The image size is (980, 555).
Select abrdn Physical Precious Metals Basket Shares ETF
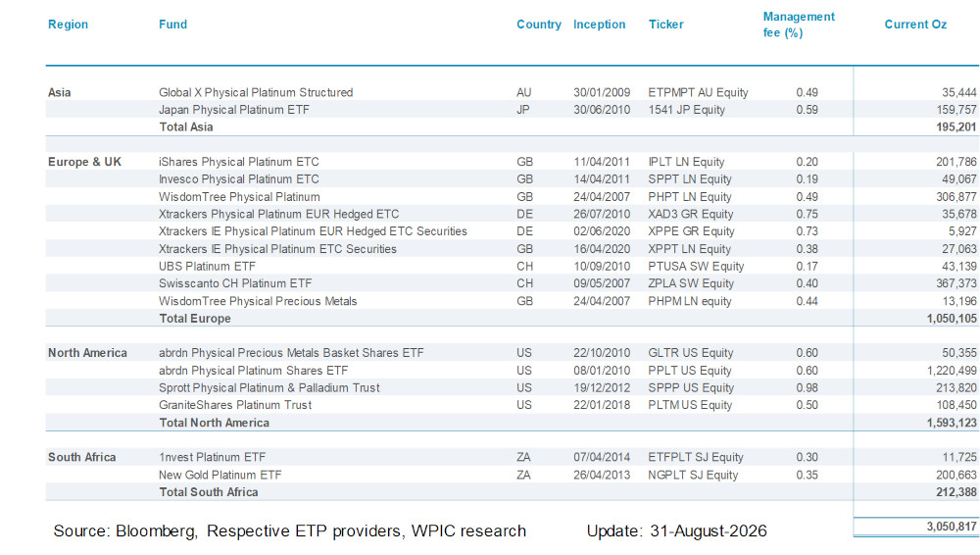(x=291, y=353)
